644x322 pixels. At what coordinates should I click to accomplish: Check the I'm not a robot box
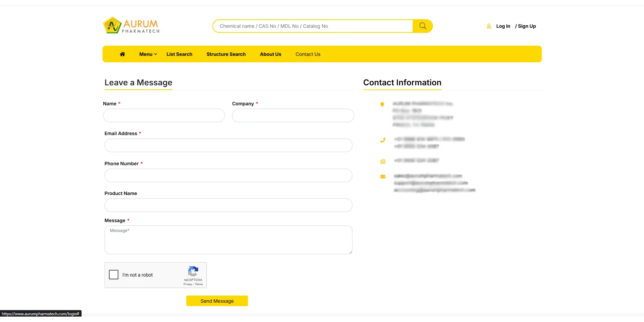click(114, 275)
